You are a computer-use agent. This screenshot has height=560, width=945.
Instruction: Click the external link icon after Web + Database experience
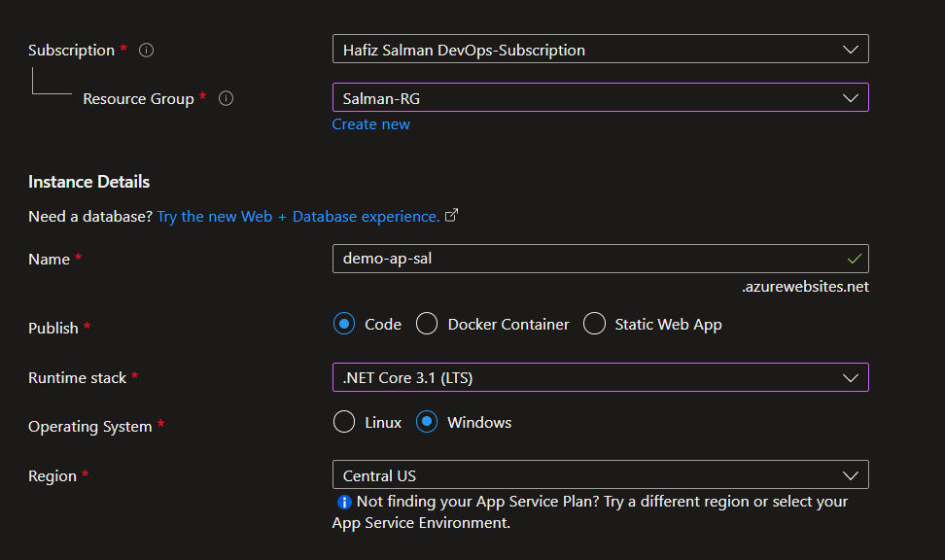[x=451, y=216]
